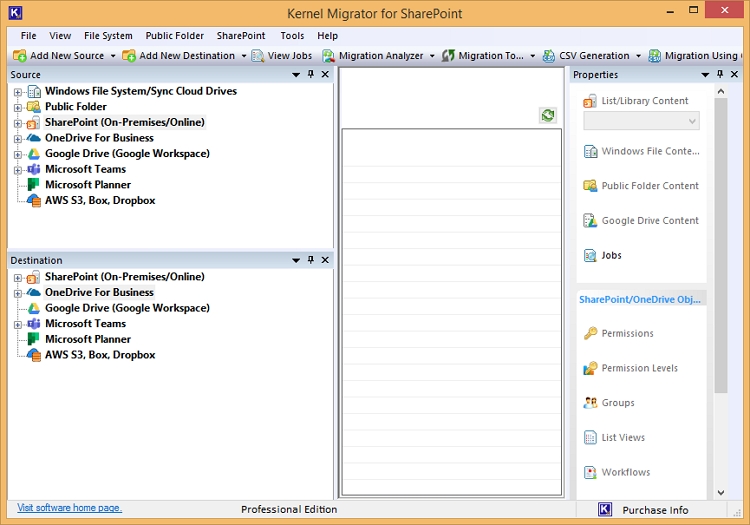750x525 pixels.
Task: Click the List Views icon
Action: pyautogui.click(x=590, y=438)
